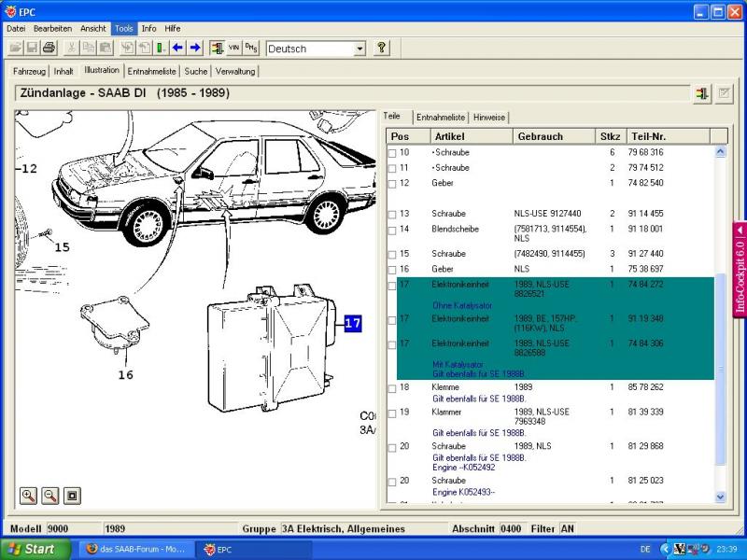Tick the checkbox for Schraube part 81 25 023
The image size is (747, 560).
tap(392, 482)
